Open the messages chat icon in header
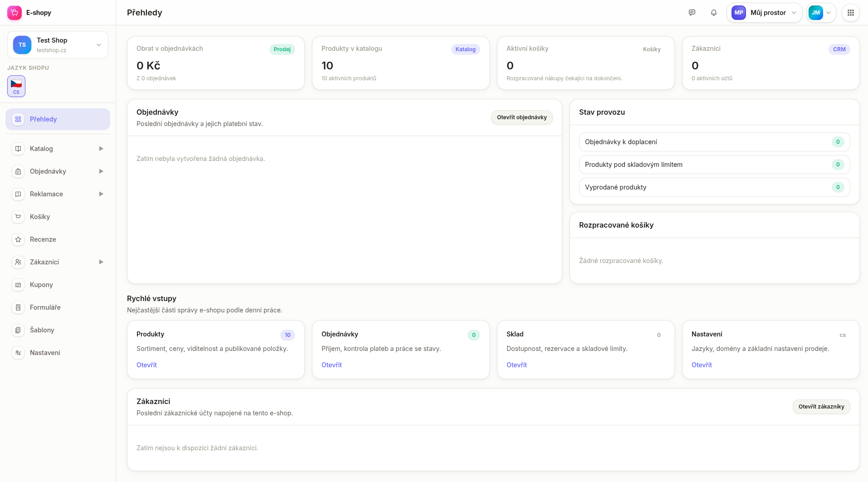Viewport: 868px width, 482px height. click(x=692, y=13)
